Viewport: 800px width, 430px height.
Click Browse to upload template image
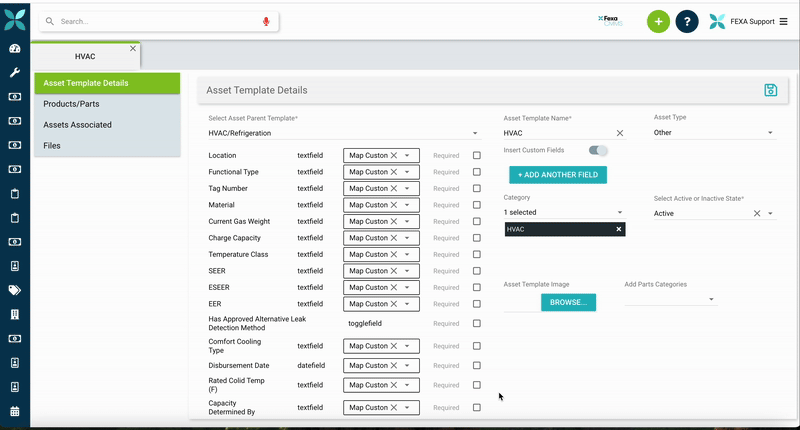(568, 302)
